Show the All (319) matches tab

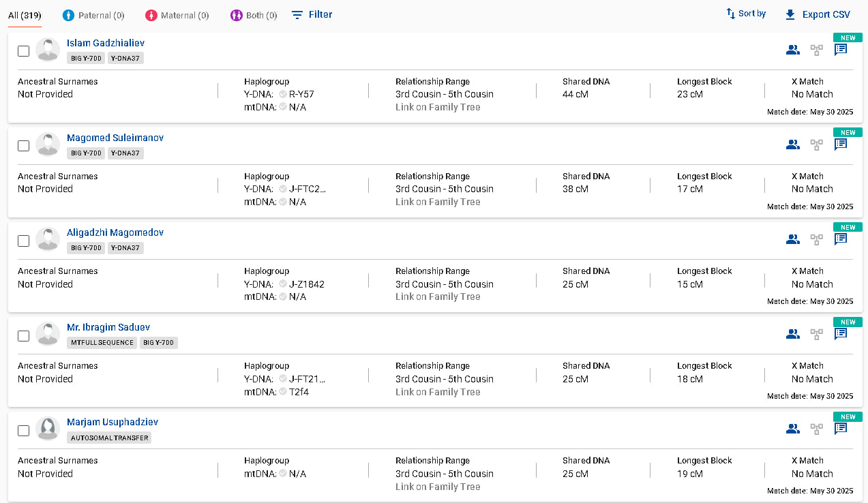click(25, 15)
